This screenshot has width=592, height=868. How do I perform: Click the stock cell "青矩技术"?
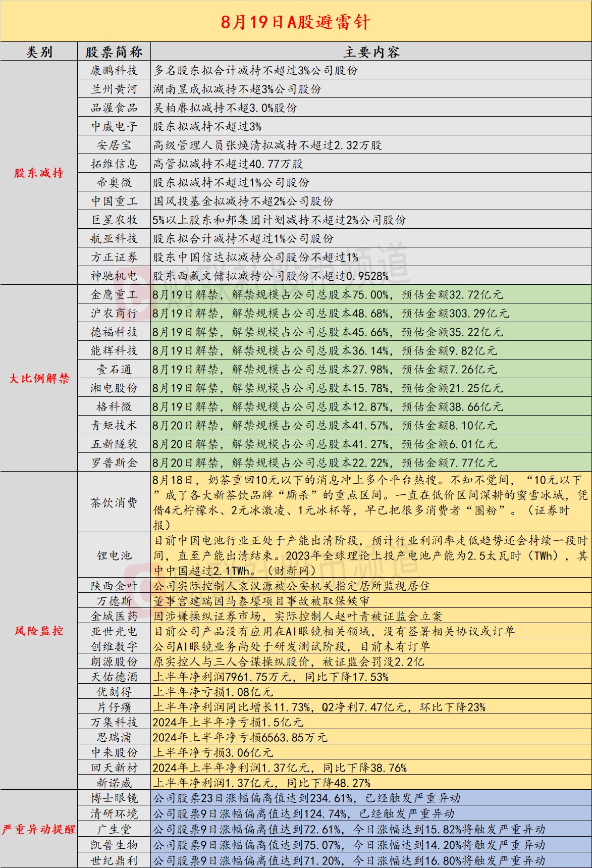tap(114, 425)
